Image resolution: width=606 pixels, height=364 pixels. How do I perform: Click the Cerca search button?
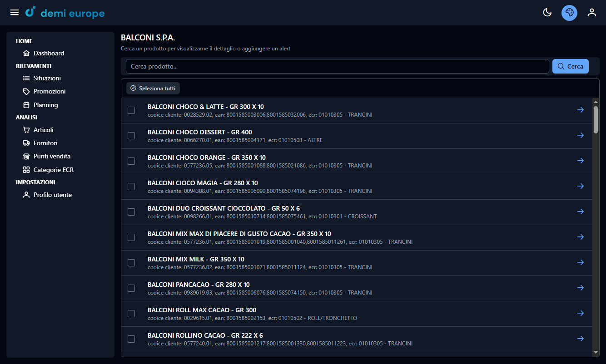coord(571,66)
